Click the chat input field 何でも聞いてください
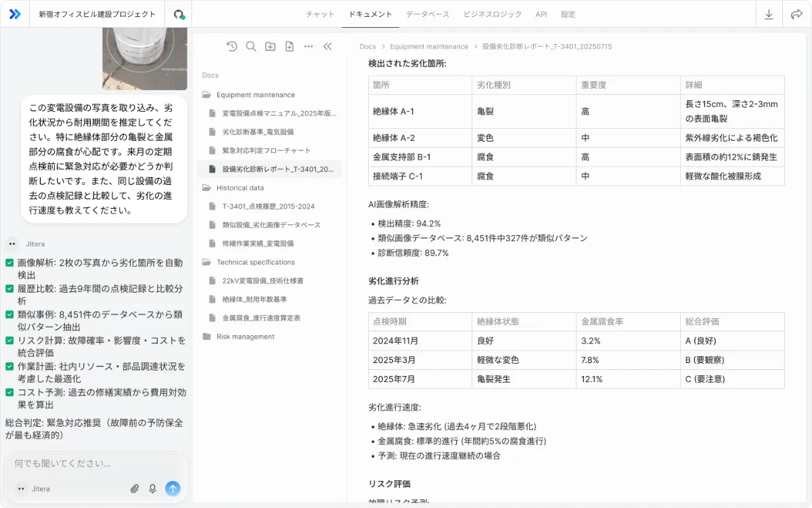This screenshot has height=508, width=812. tap(96, 463)
